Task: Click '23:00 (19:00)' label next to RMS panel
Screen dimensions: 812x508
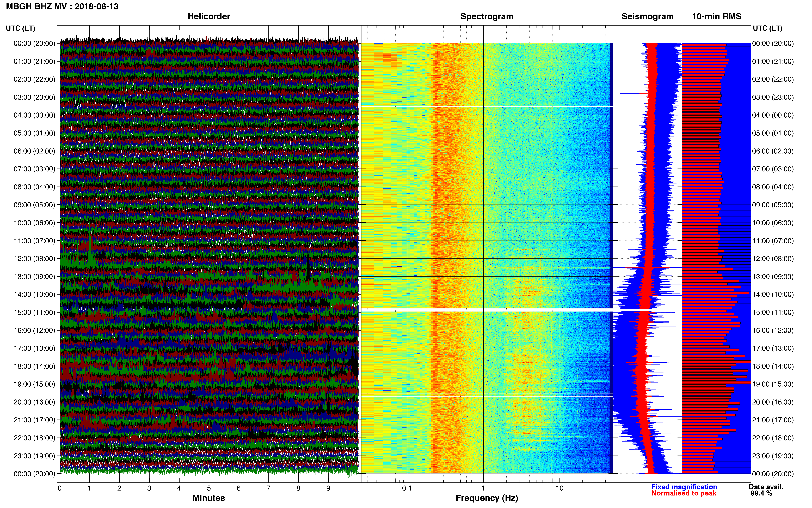Action: point(773,456)
